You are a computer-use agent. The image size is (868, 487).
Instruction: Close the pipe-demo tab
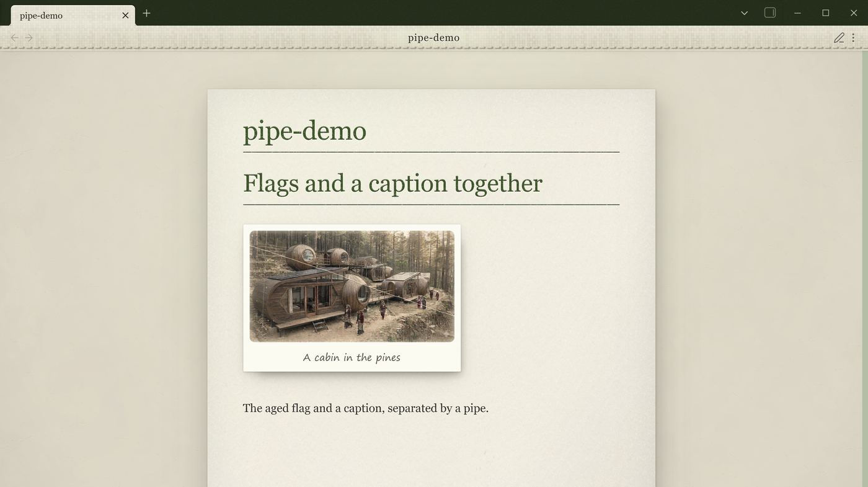(125, 16)
